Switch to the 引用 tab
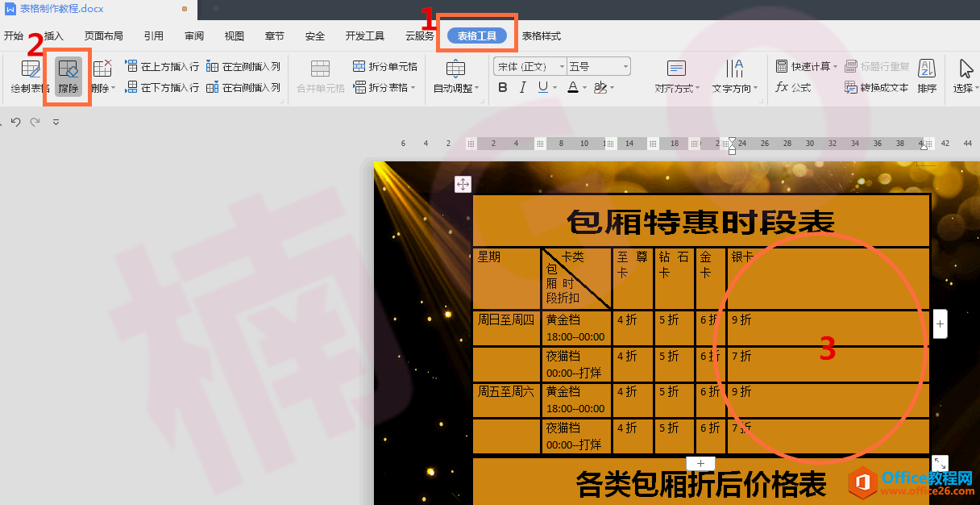 pyautogui.click(x=153, y=35)
